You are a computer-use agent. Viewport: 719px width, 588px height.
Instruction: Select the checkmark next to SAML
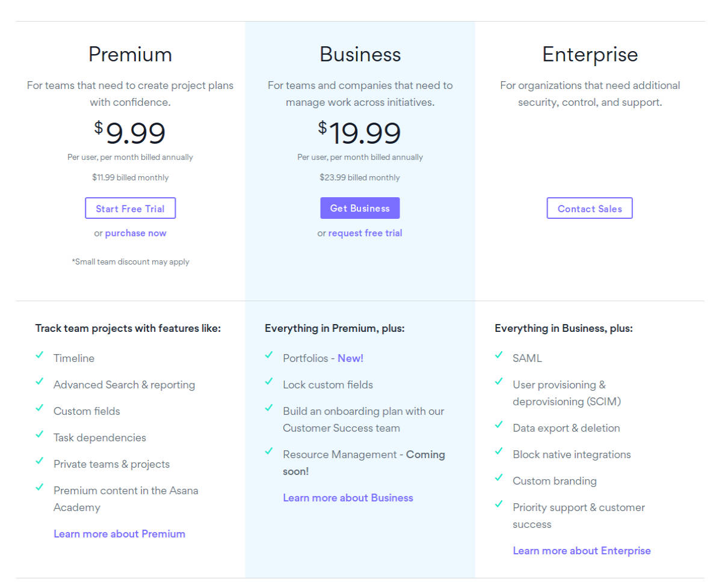point(499,356)
